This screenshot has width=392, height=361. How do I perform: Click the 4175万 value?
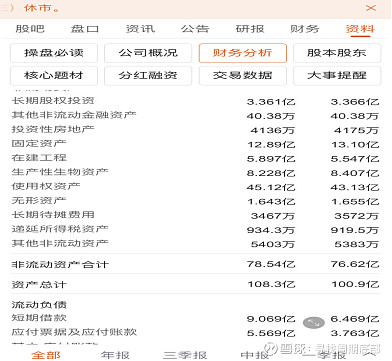357,130
